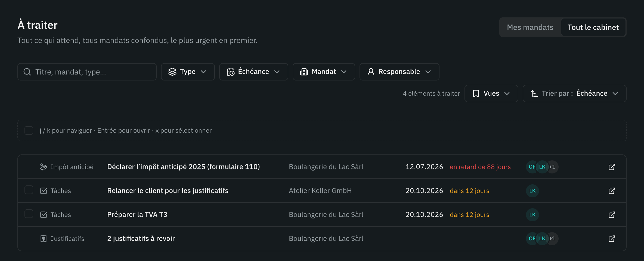Open task Déclarer l'impôt anticipé 2025 (formulaire 110)
Image resolution: width=644 pixels, height=261 pixels.
coord(184,167)
